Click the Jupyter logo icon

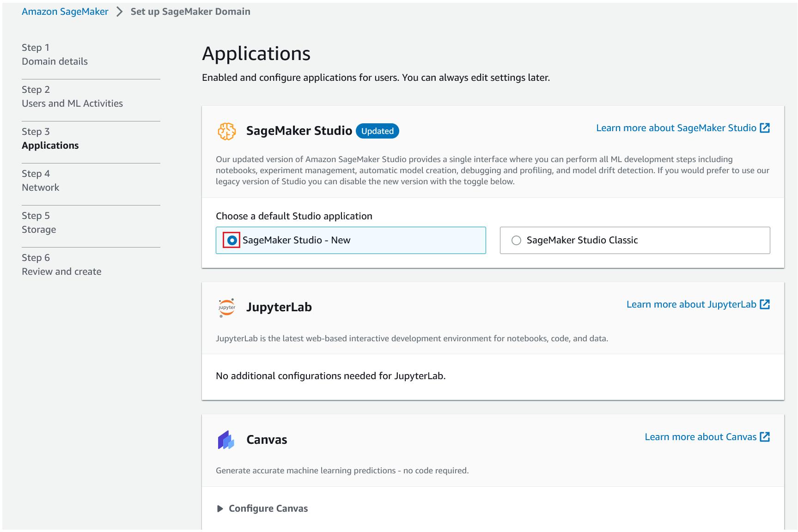226,308
